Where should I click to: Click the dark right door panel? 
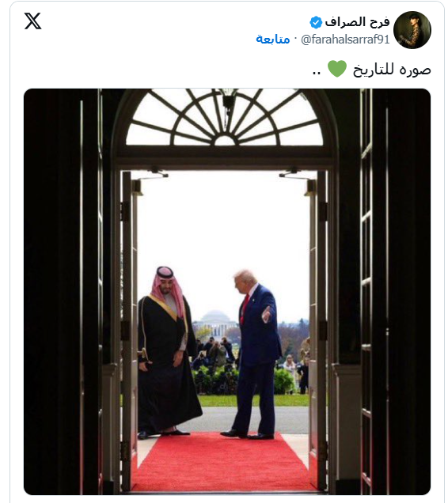point(395,292)
